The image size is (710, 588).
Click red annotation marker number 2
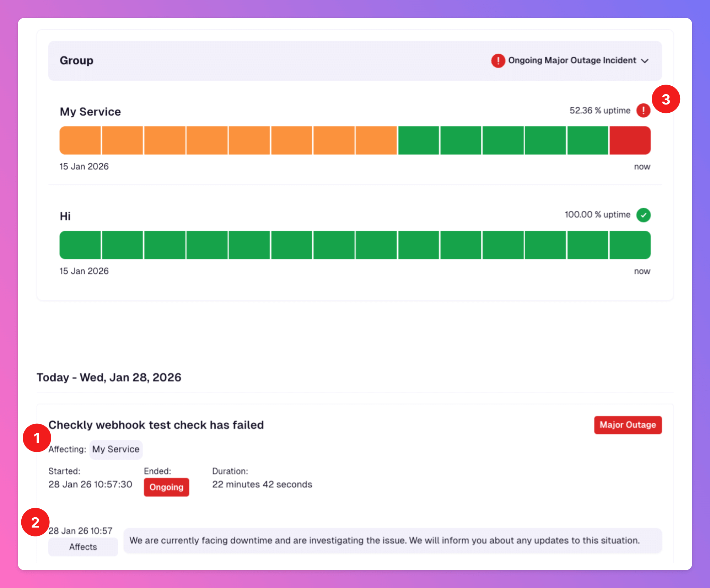(x=35, y=522)
